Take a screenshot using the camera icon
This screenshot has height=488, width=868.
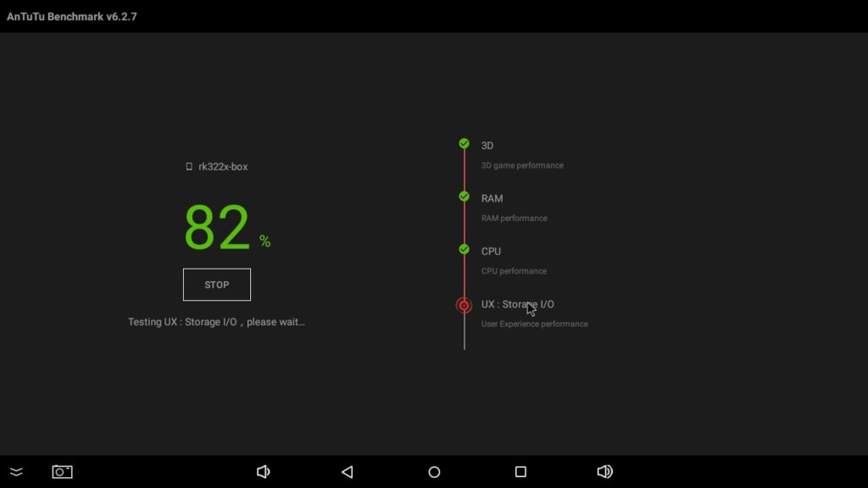[x=62, y=472]
